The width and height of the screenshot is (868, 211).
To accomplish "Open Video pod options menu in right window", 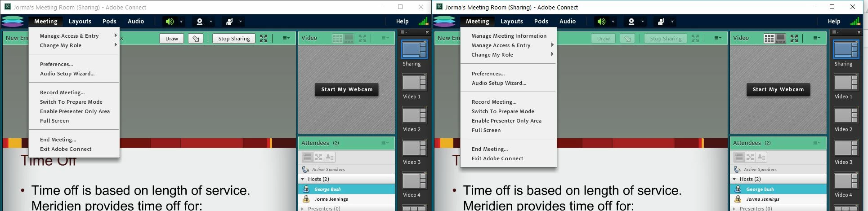I will tap(817, 38).
